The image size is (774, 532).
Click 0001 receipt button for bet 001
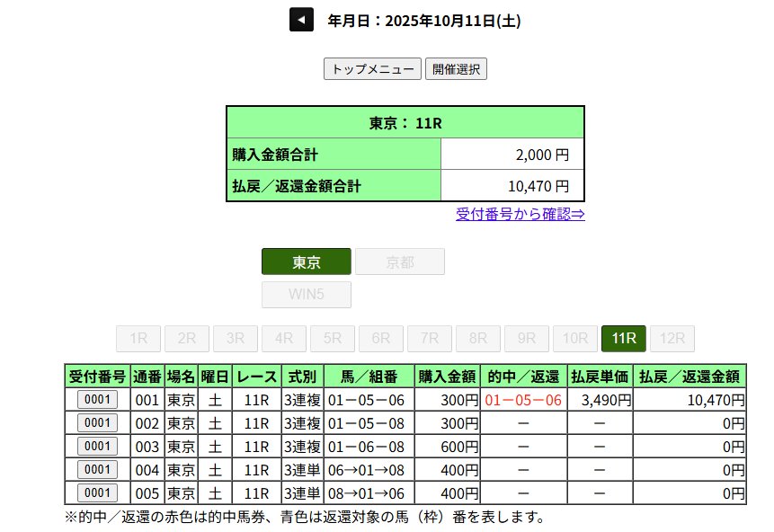tap(97, 400)
